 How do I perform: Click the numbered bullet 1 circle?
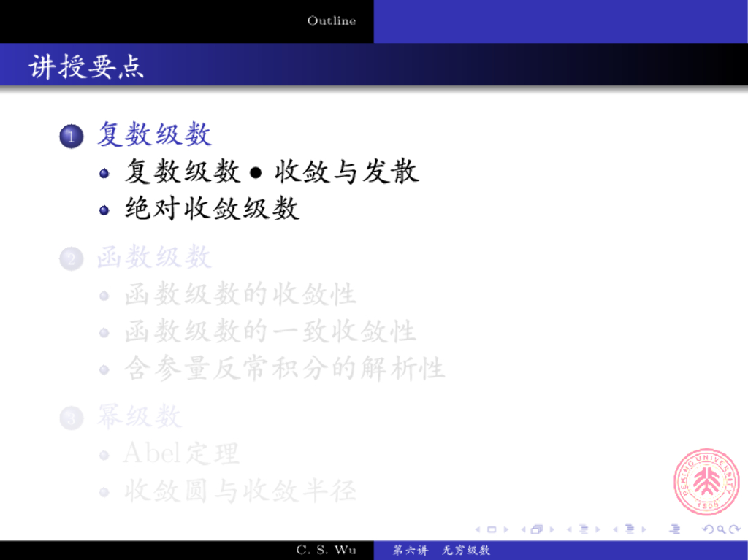pos(72,137)
